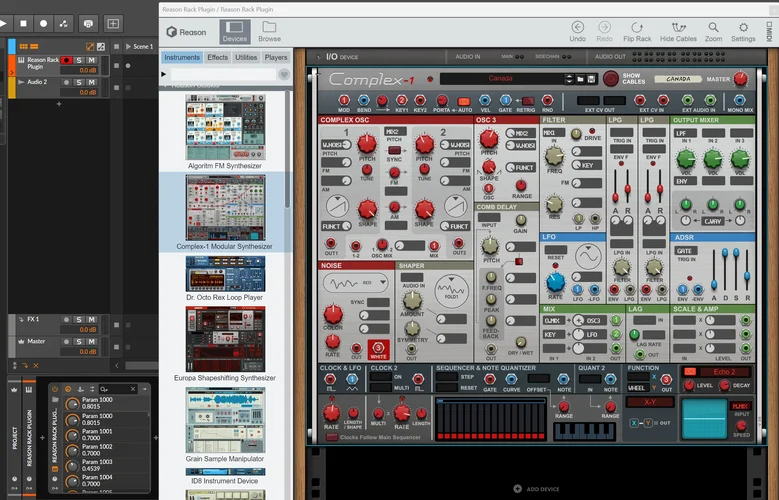Image resolution: width=779 pixels, height=500 pixels.
Task: Click the Complex-1 browse patch folder icon
Action: (580, 79)
